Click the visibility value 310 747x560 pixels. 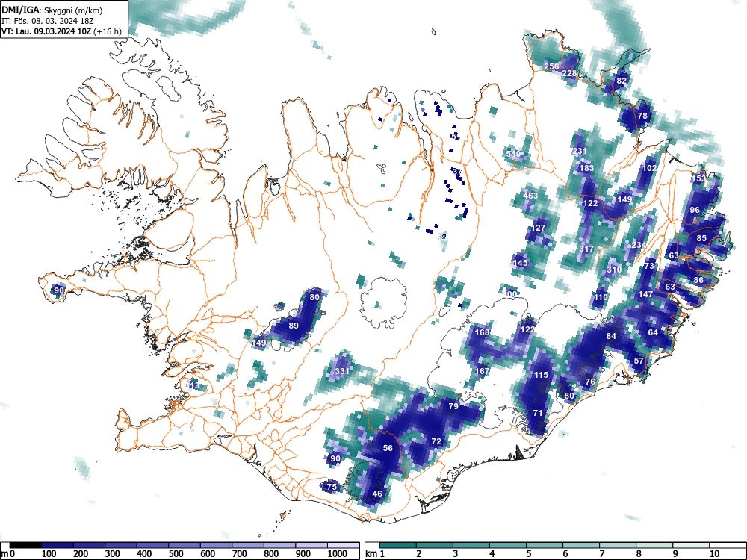pyautogui.click(x=614, y=270)
